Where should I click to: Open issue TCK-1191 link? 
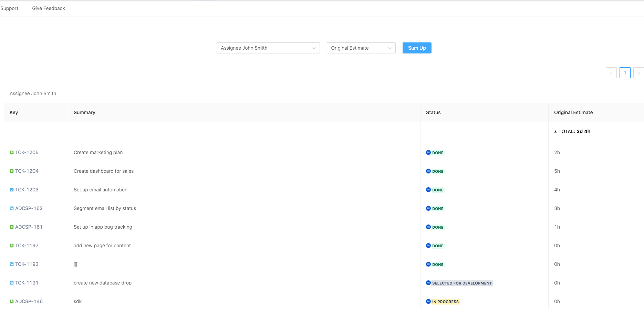pos(27,283)
